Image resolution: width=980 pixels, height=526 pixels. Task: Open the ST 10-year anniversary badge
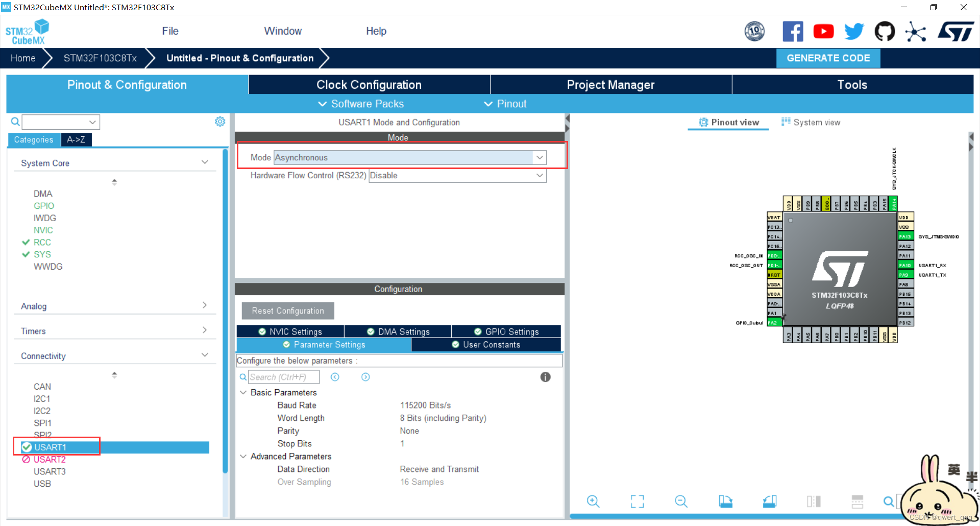[x=754, y=32]
